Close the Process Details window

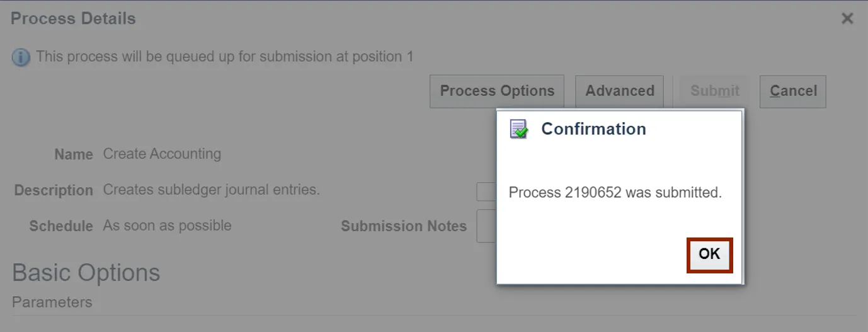point(847,19)
